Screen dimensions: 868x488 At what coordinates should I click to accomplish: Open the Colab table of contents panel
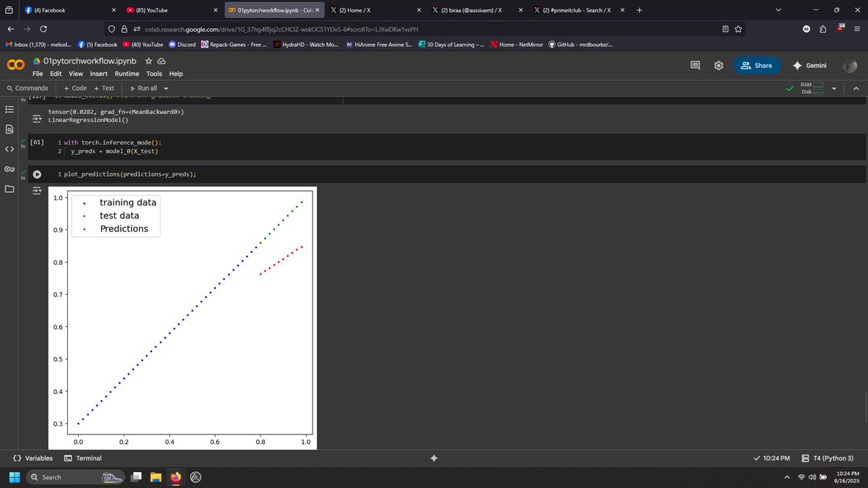coord(9,110)
